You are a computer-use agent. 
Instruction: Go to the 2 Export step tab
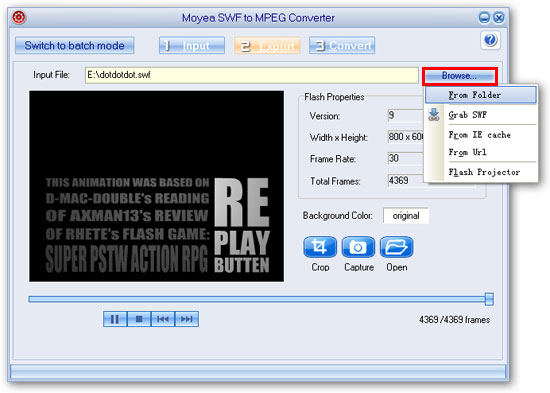(x=267, y=46)
